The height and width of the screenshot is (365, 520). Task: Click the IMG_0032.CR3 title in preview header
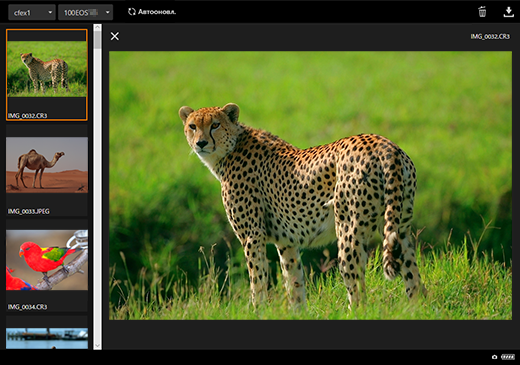pos(490,36)
